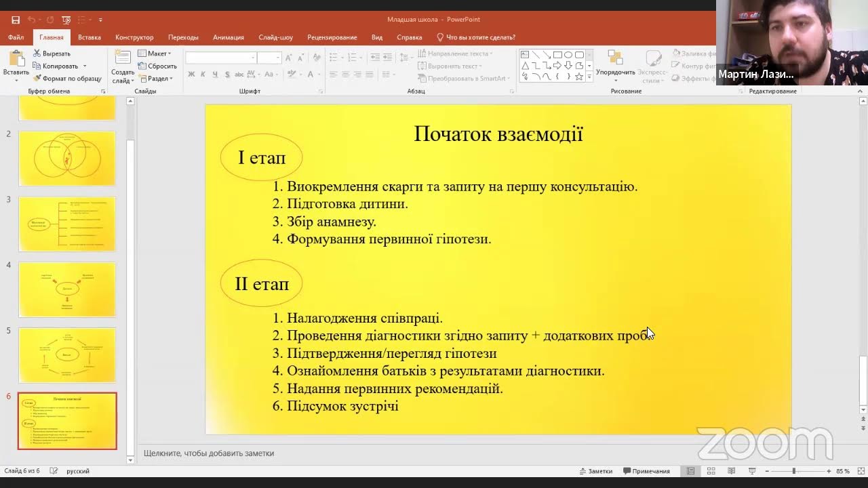The width and height of the screenshot is (868, 488).
Task: Click increase list indent icon
Action: (x=387, y=58)
